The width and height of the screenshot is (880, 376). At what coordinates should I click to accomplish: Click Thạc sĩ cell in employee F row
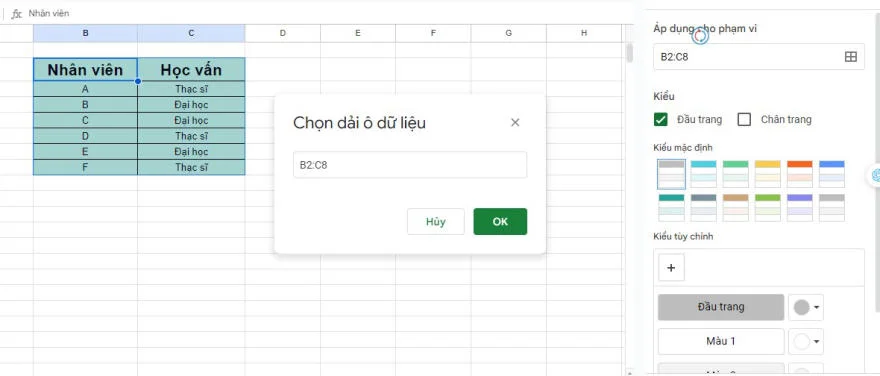point(191,167)
